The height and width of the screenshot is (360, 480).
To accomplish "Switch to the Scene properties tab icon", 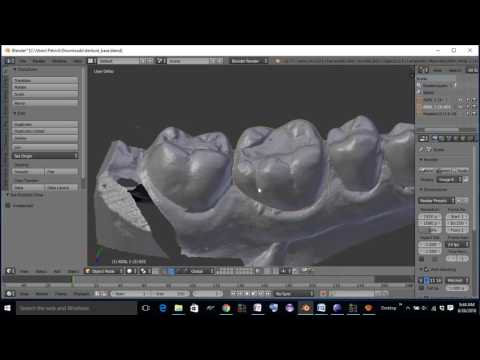I will coord(449,138).
